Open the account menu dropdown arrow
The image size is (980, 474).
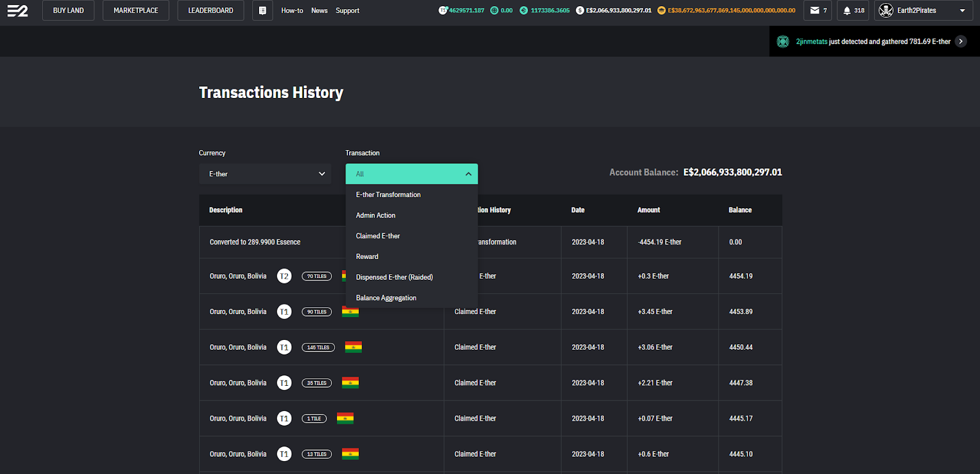tap(962, 10)
